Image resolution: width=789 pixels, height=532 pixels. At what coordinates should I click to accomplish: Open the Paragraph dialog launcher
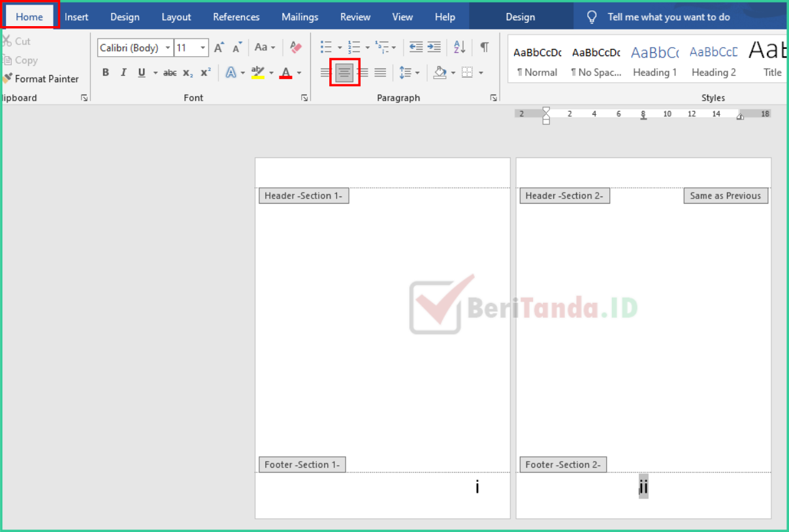(x=493, y=98)
